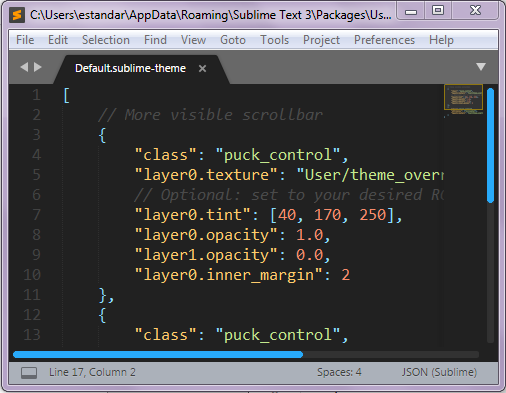Viewport: 506px width, 393px height.
Task: Open the Preferences menu
Action: [x=384, y=40]
